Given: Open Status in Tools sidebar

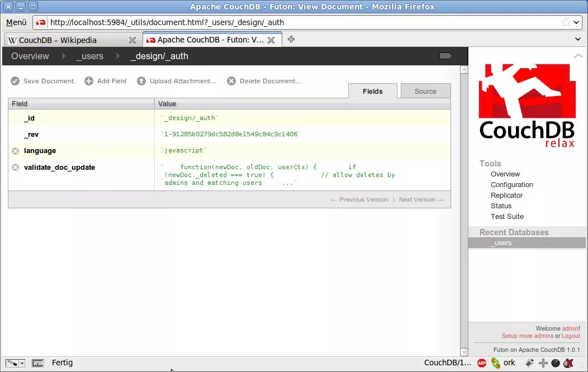Looking at the screenshot, I should coord(501,206).
